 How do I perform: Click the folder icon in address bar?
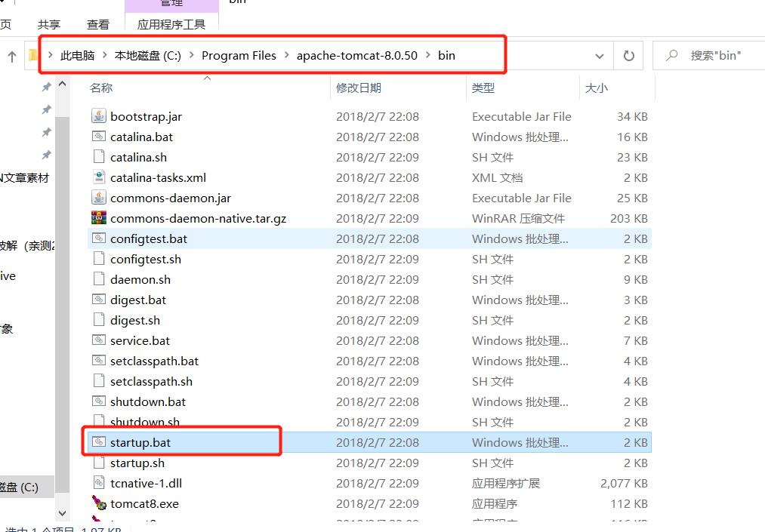(33, 55)
